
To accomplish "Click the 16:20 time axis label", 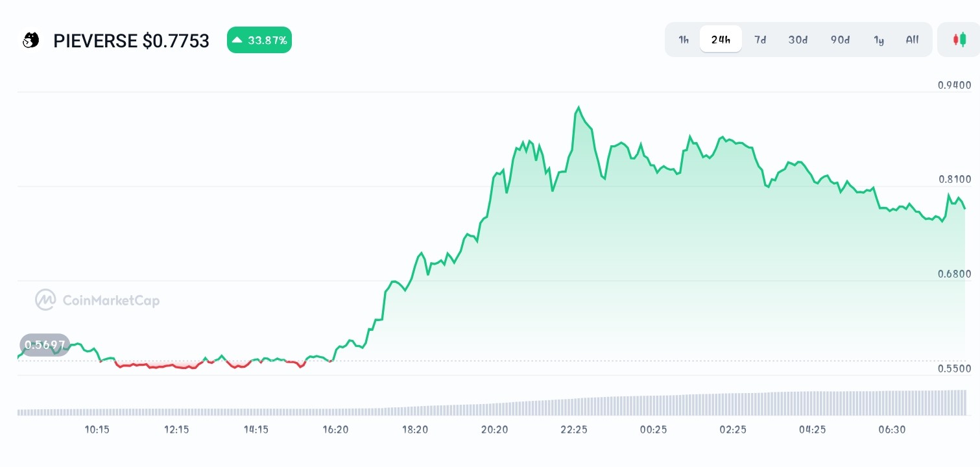I will tap(335, 429).
